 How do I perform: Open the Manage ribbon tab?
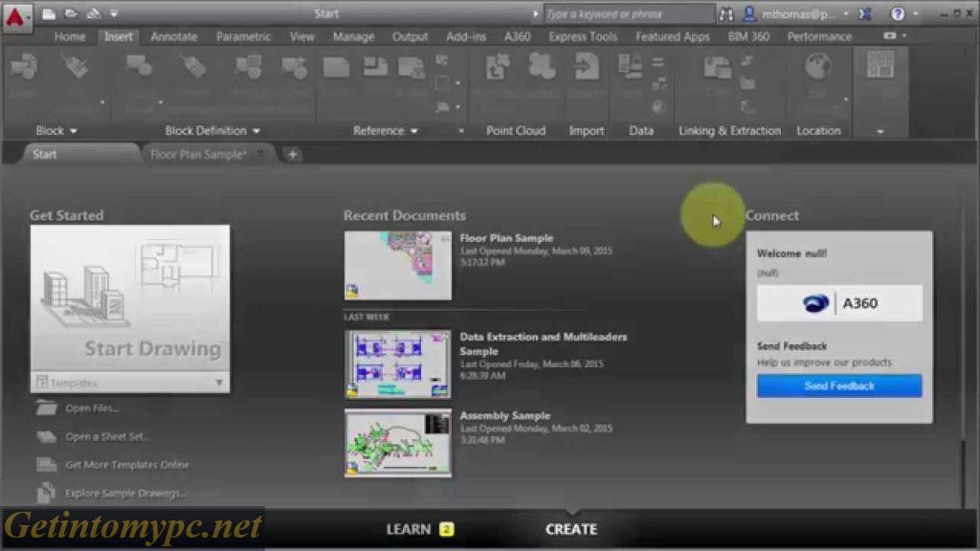(353, 36)
